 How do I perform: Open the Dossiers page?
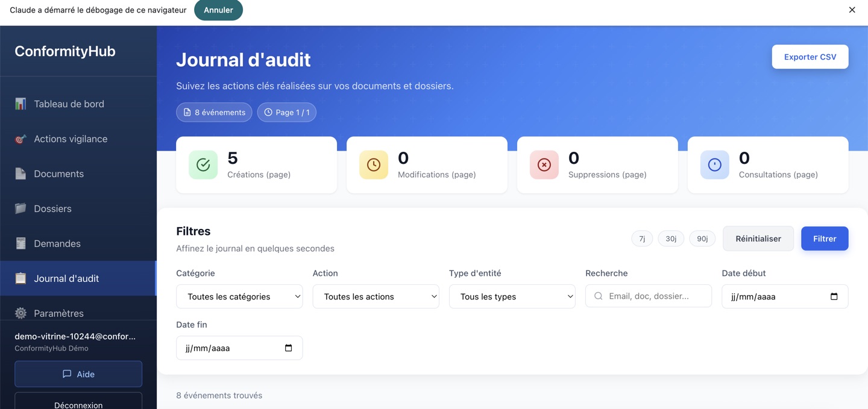[x=78, y=208]
